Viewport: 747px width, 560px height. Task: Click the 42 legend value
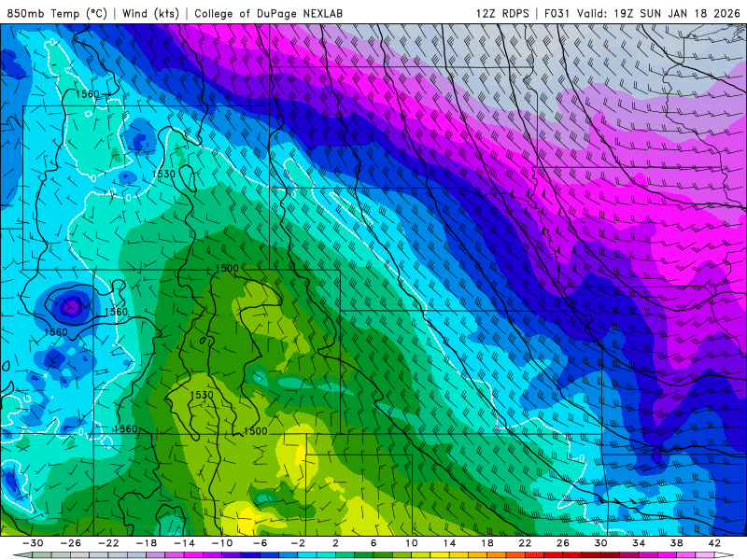pos(714,543)
